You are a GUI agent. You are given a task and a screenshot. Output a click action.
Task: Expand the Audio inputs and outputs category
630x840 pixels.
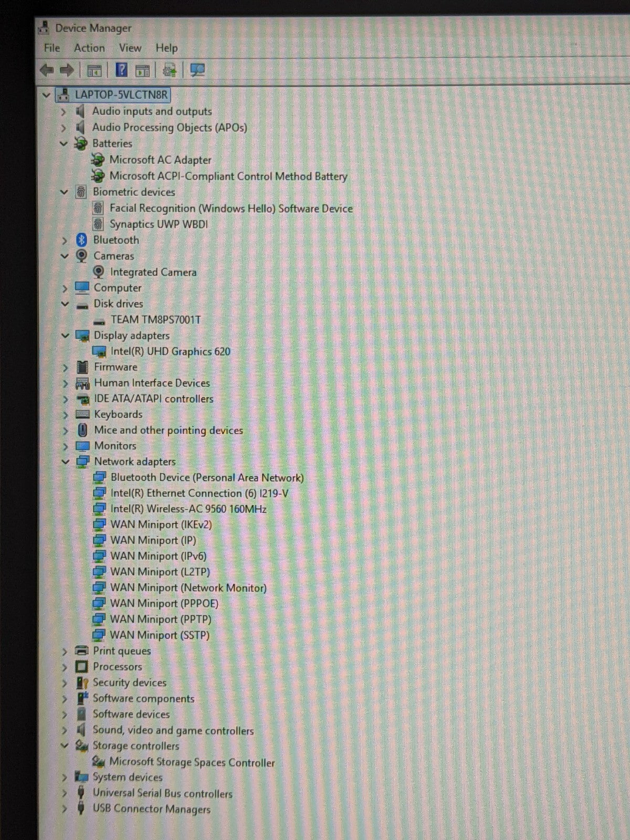(64, 112)
